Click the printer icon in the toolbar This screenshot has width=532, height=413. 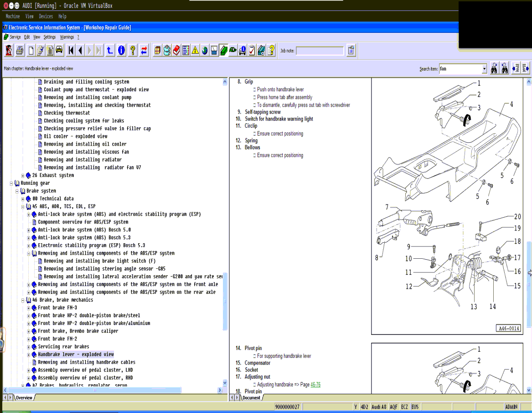coord(20,51)
